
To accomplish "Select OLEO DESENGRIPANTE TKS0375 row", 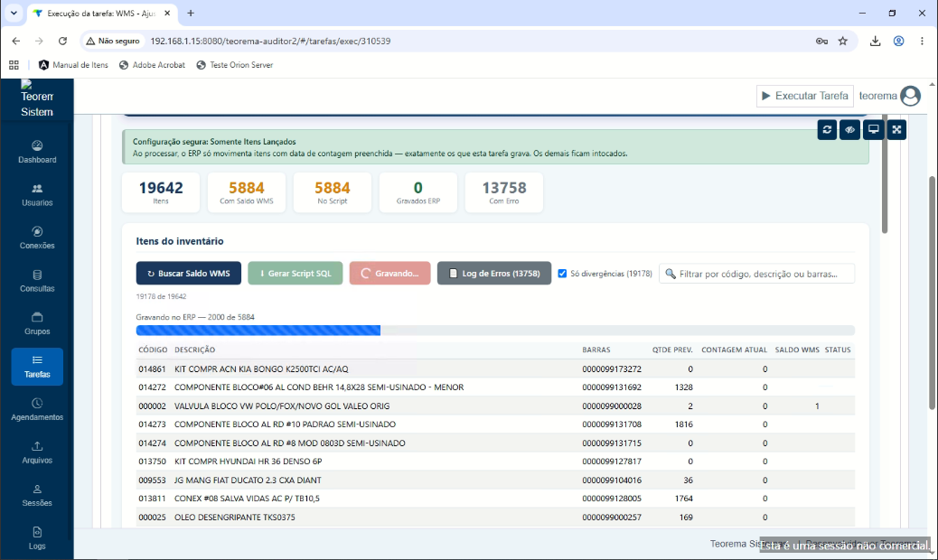I will click(x=495, y=517).
